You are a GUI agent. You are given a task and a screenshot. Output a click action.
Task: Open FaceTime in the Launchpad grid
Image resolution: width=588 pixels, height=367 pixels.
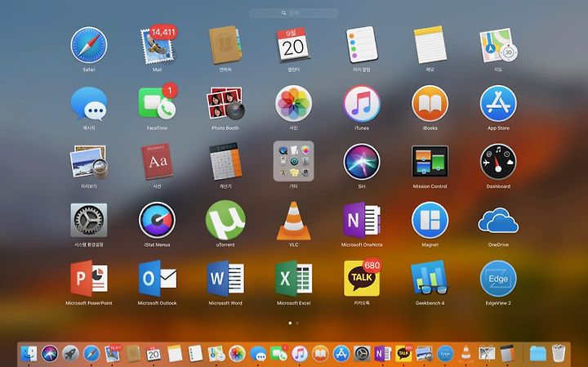(x=158, y=102)
